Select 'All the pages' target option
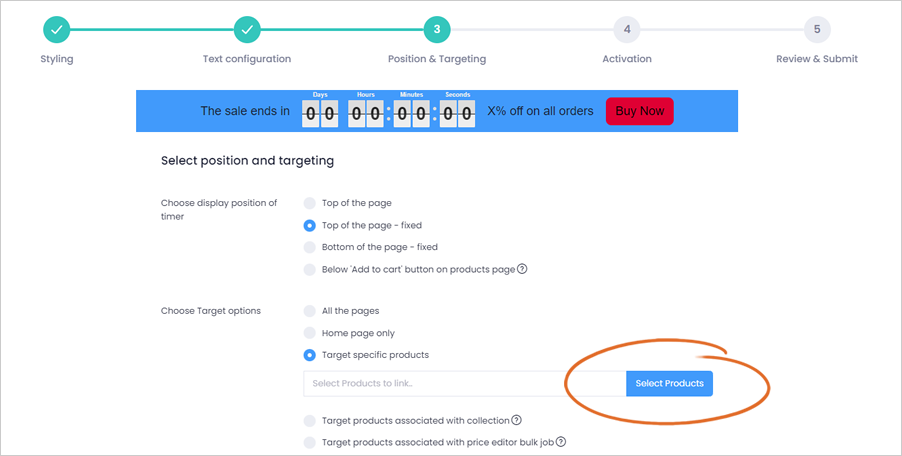Image resolution: width=902 pixels, height=456 pixels. click(309, 311)
